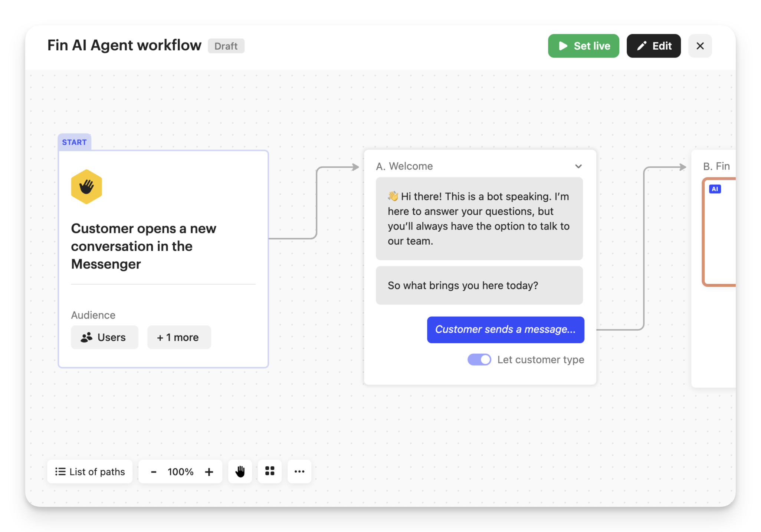Click the Fin AI Agent workflow title
Viewport: 761px width, 532px height.
[x=124, y=45]
